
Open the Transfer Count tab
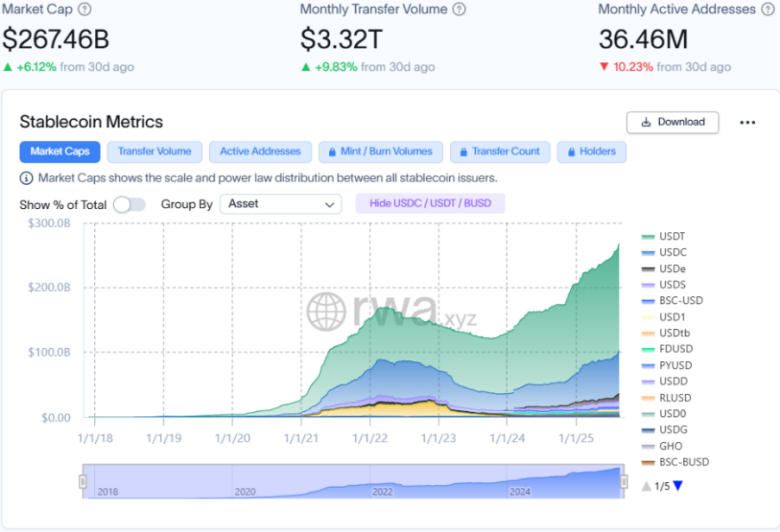click(x=499, y=152)
